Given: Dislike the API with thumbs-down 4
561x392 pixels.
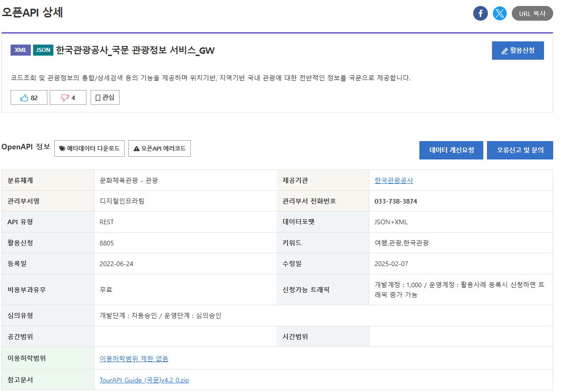Looking at the screenshot, I should [68, 97].
